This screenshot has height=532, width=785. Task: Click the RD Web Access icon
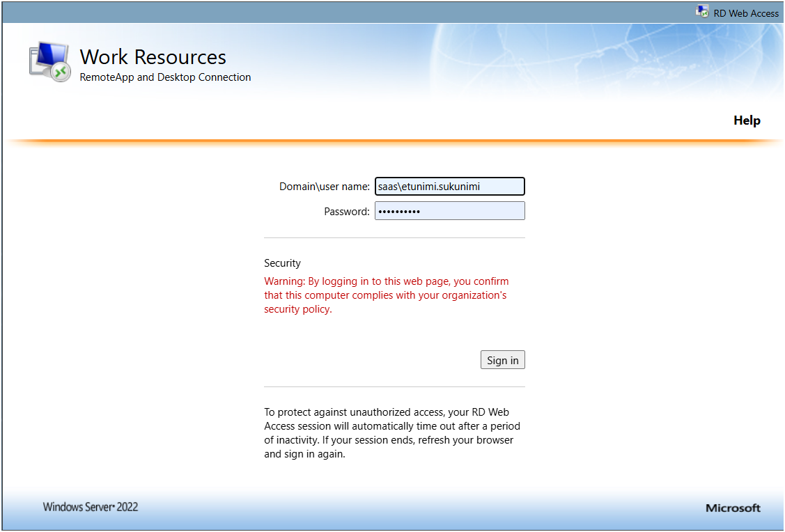(x=702, y=12)
